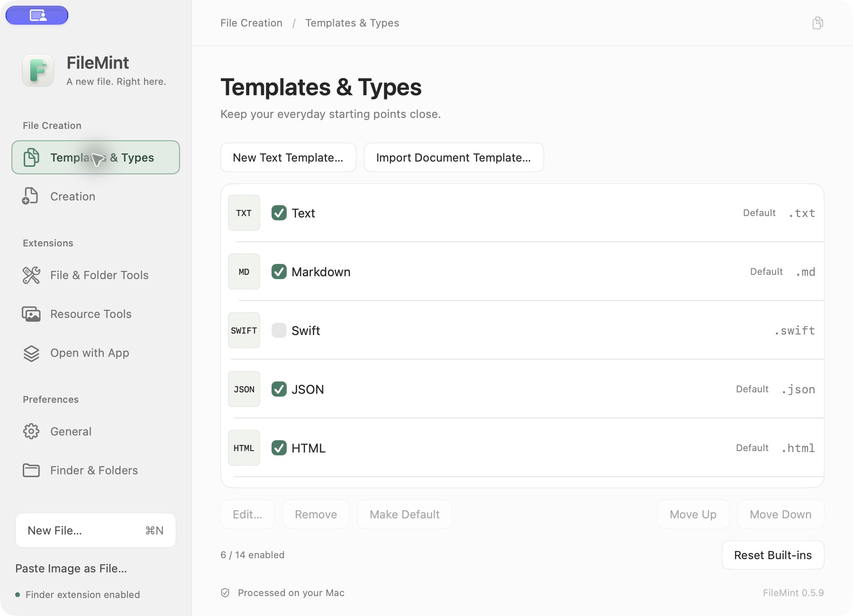Click the Edit... button
The image size is (853, 616).
pos(247,514)
